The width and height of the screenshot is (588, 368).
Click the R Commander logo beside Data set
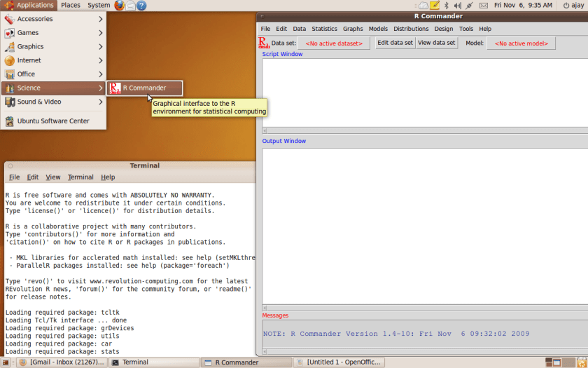[264, 43]
